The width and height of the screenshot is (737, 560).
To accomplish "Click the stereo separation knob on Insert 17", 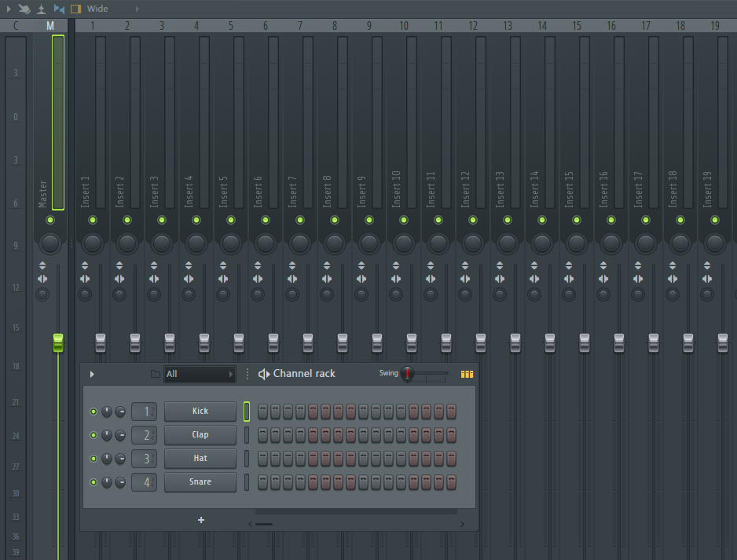I will (x=638, y=295).
